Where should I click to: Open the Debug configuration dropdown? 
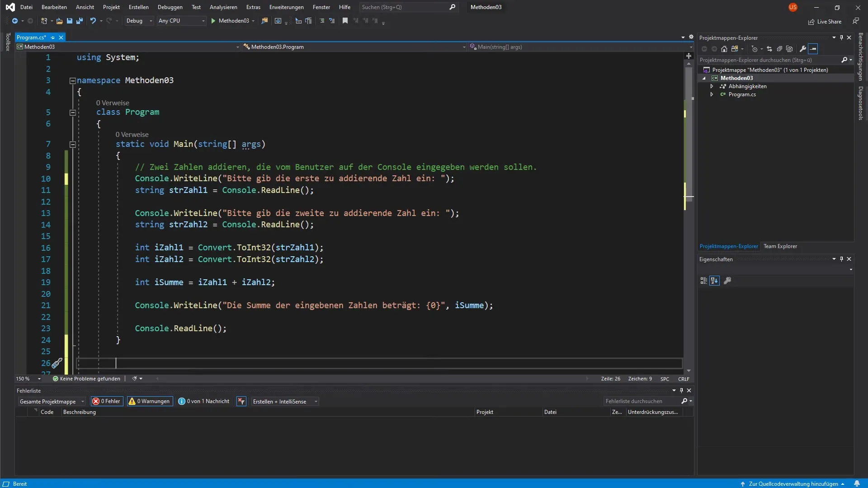point(139,21)
